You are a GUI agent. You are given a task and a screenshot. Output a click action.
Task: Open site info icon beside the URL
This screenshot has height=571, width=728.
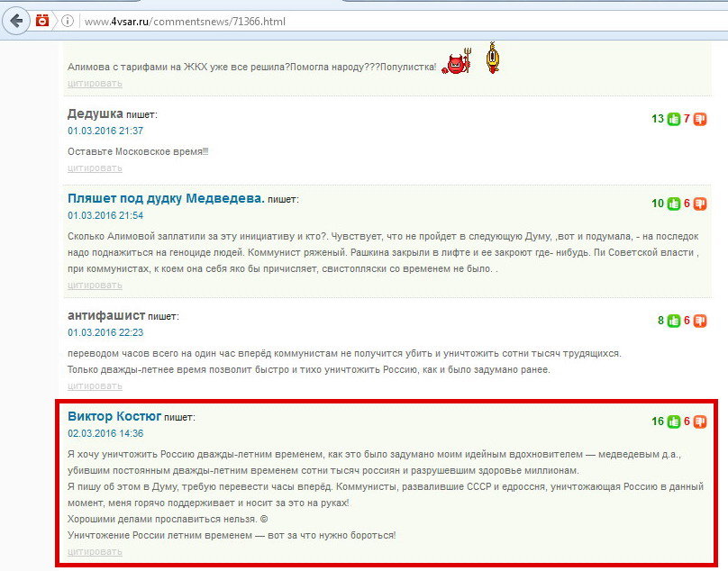coord(68,21)
